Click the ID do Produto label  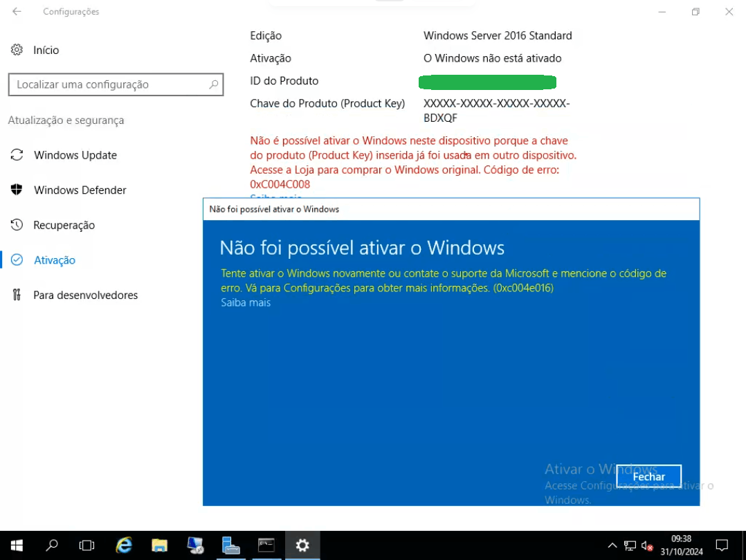284,81
